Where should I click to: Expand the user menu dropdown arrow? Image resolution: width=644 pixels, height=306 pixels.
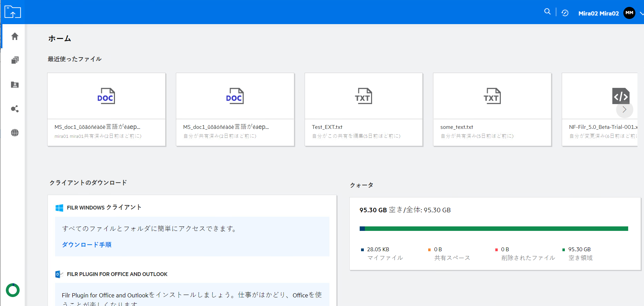tap(641, 13)
